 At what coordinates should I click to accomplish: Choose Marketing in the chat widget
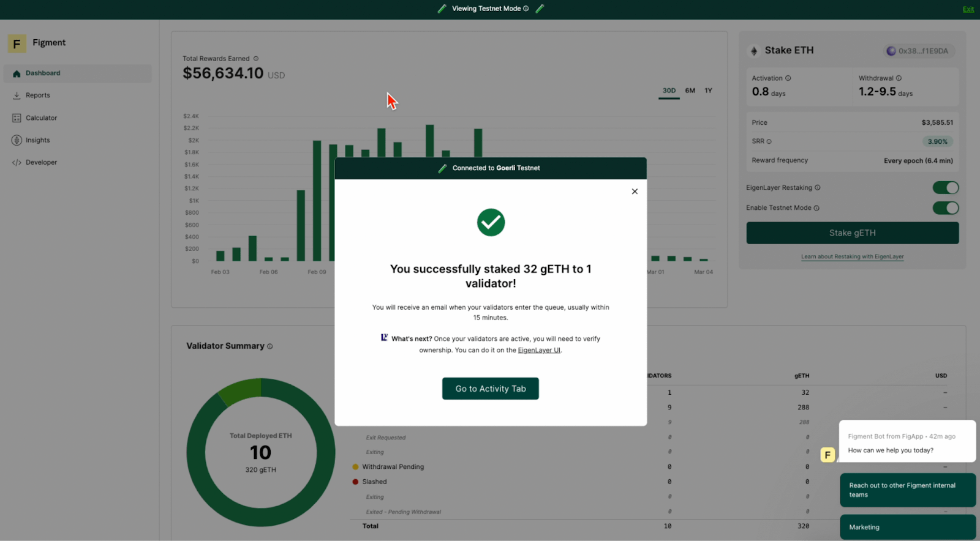click(x=907, y=527)
